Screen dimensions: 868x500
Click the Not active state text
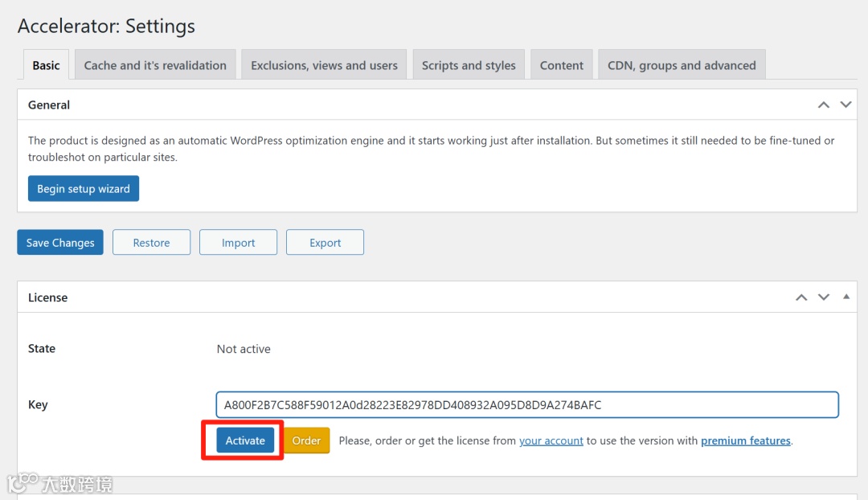(244, 349)
